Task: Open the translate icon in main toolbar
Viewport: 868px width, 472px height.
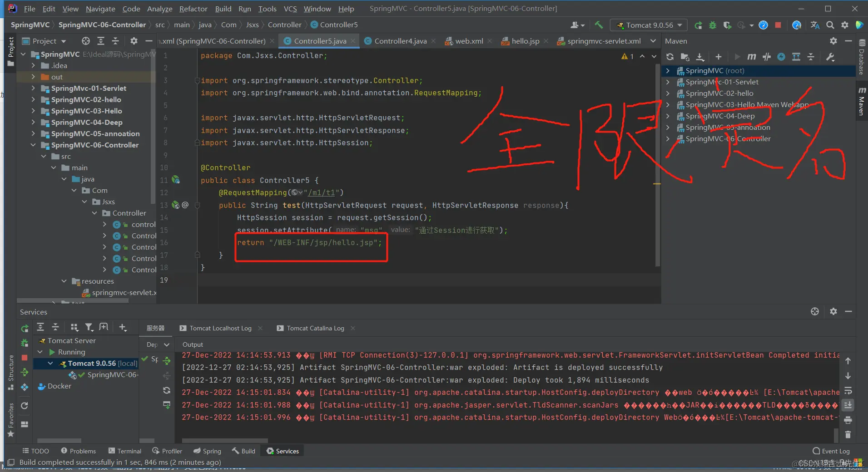Action: (815, 25)
